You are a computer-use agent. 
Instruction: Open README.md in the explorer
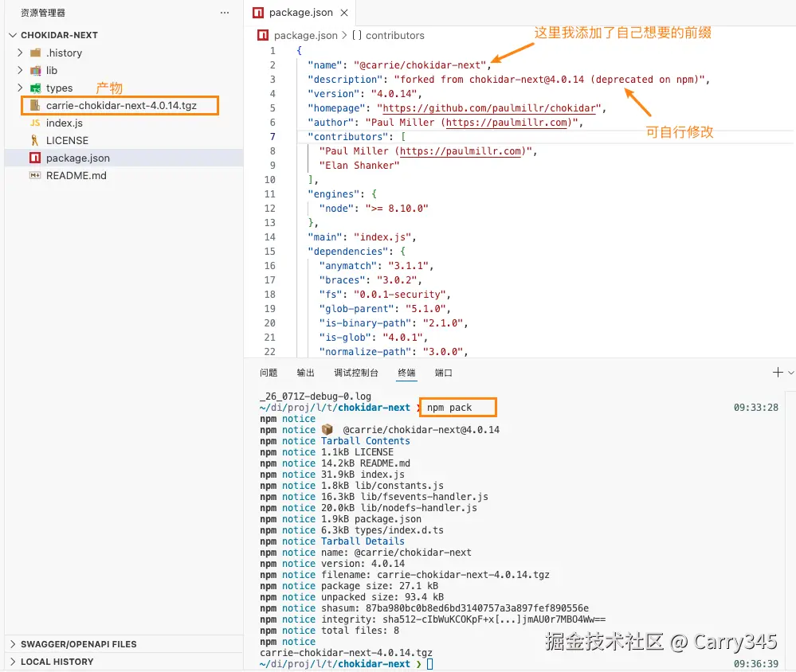[x=76, y=175]
